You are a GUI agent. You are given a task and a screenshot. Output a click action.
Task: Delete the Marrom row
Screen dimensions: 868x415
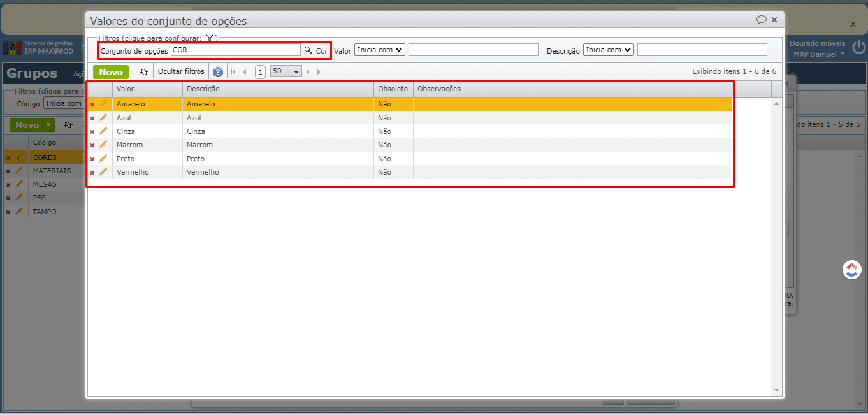tap(92, 145)
